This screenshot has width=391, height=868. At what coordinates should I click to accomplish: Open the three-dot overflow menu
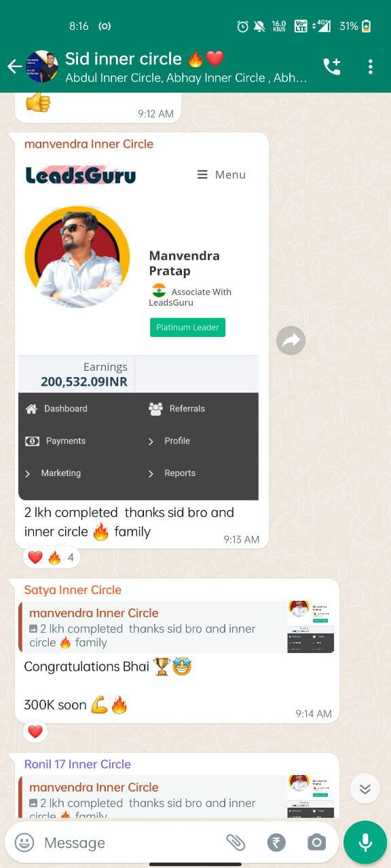tap(370, 66)
